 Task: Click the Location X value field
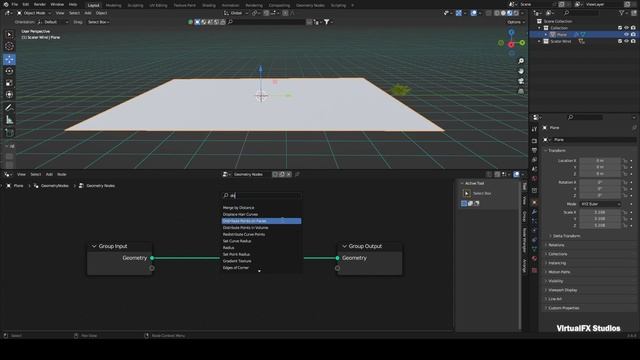click(600, 161)
